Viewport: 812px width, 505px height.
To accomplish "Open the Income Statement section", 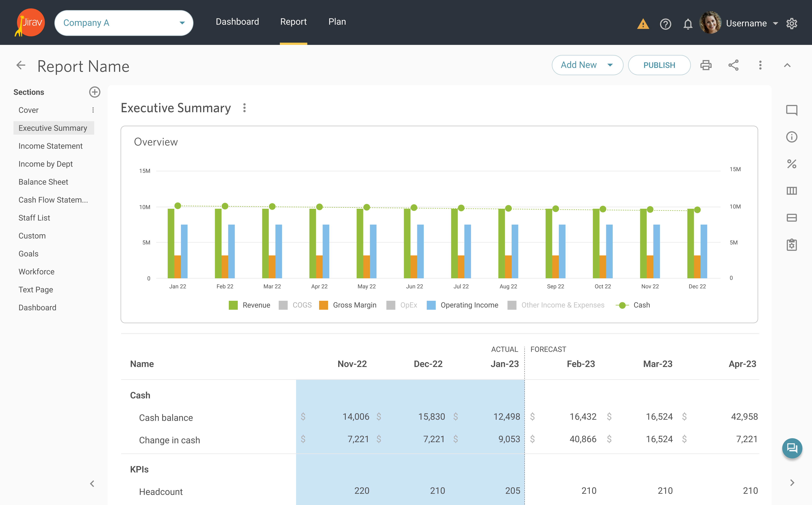I will [x=50, y=146].
